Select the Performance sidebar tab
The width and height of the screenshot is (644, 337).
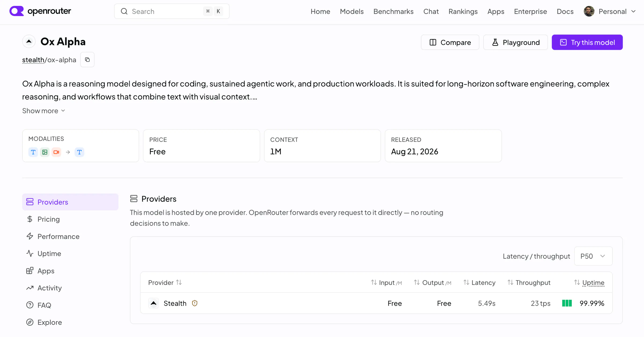70,236
